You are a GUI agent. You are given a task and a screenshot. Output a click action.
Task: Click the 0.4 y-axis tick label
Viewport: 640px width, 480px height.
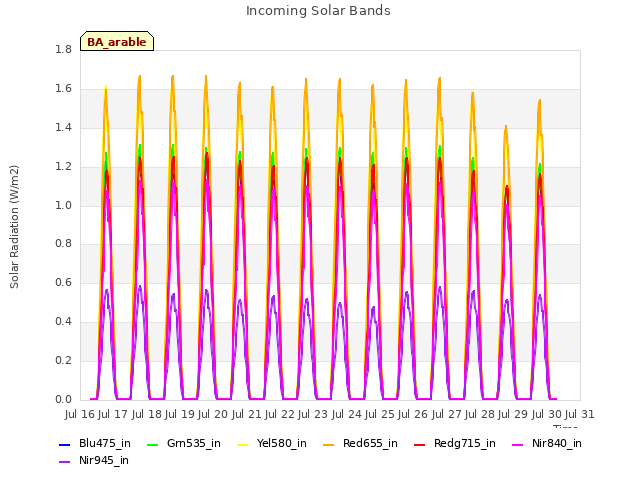[63, 322]
